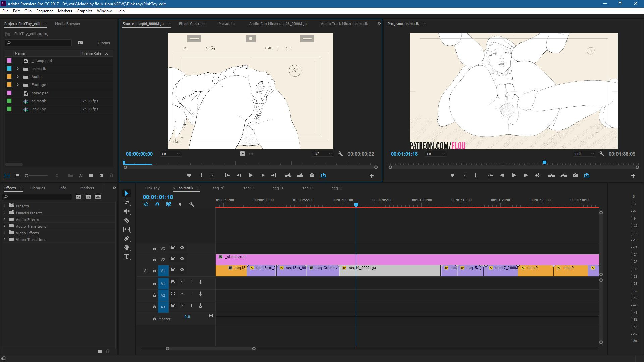Select the Track Select Forward tool
Screen dimensions: 644x362
click(127, 202)
